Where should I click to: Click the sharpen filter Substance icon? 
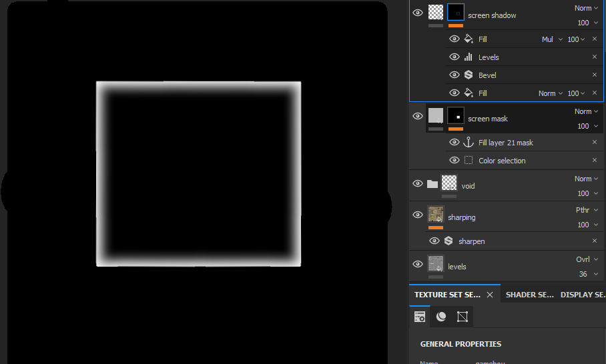[448, 241]
